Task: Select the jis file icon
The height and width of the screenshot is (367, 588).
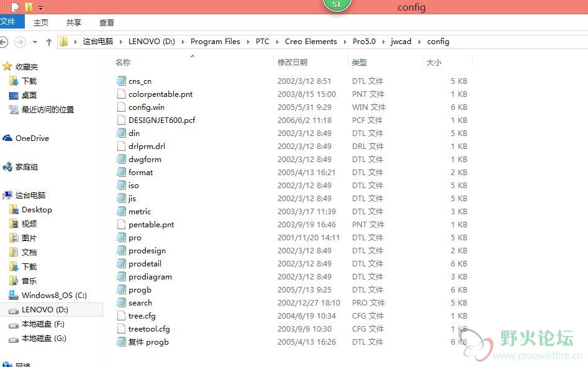Action: [121, 198]
